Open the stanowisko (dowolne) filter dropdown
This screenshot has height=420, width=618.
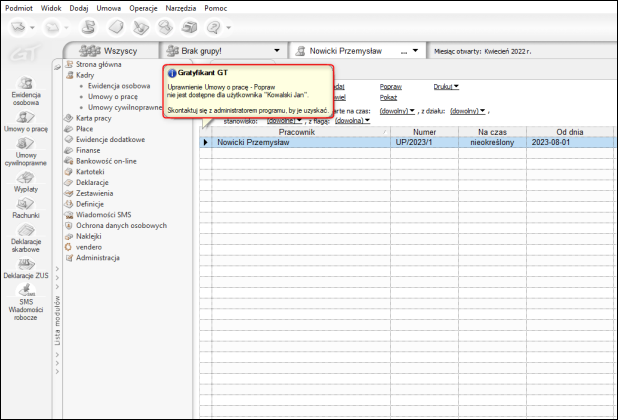coord(284,121)
